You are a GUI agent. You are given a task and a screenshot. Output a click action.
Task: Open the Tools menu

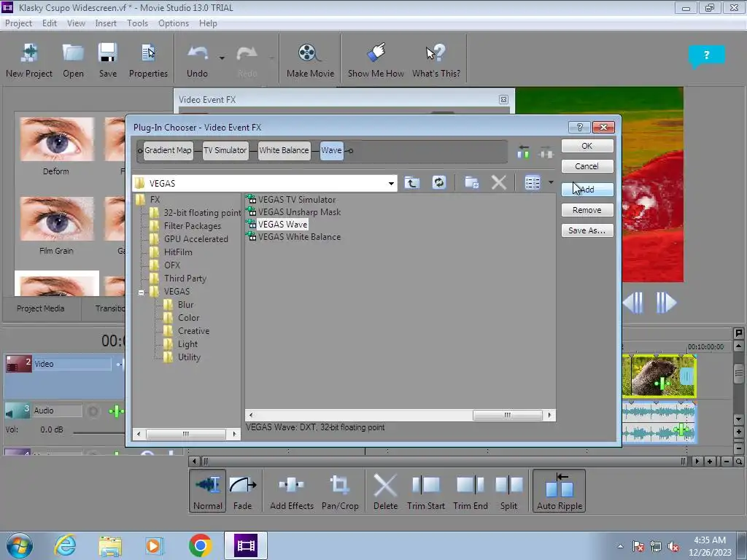click(137, 23)
